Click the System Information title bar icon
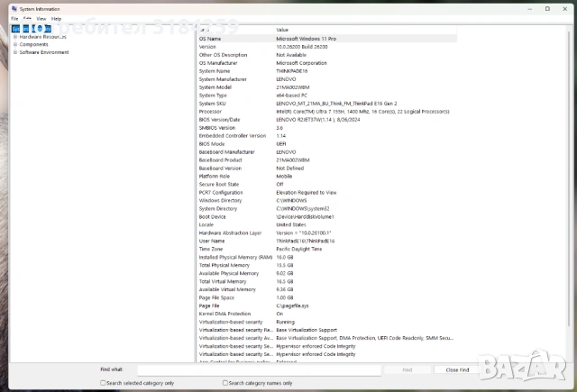Image resolution: width=577 pixels, height=392 pixels. 14,9
